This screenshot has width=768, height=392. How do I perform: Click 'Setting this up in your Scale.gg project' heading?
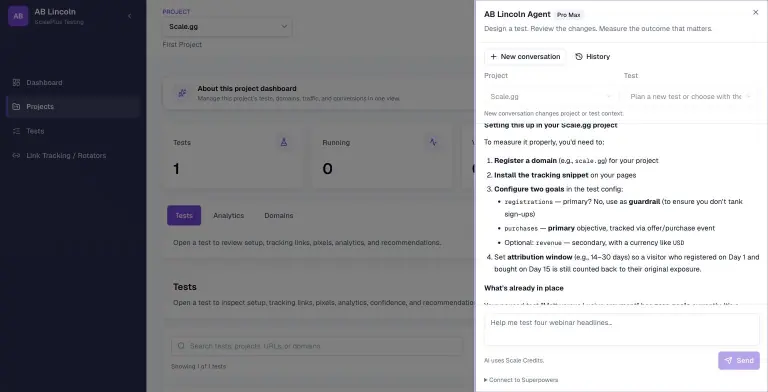(x=551, y=125)
